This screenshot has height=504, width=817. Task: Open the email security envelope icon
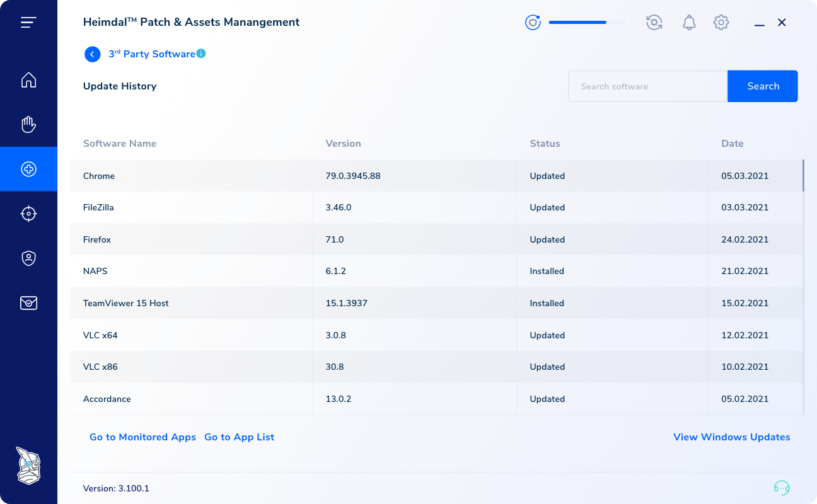point(28,303)
